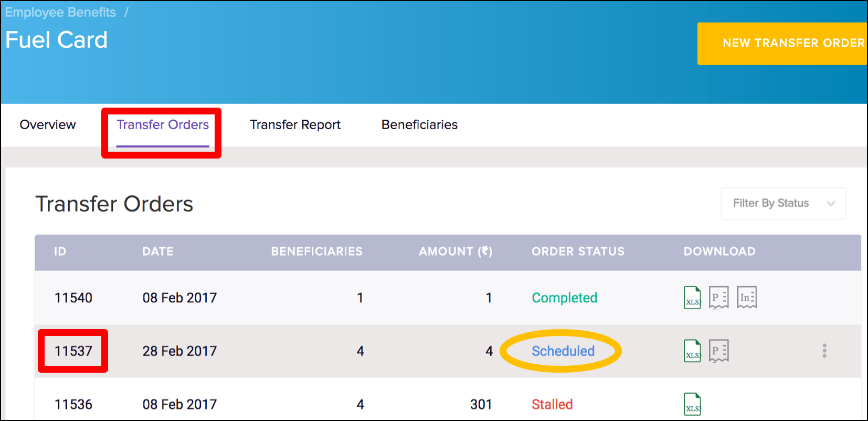Download XLS file for order 11537
The width and height of the screenshot is (868, 421).
(x=692, y=351)
